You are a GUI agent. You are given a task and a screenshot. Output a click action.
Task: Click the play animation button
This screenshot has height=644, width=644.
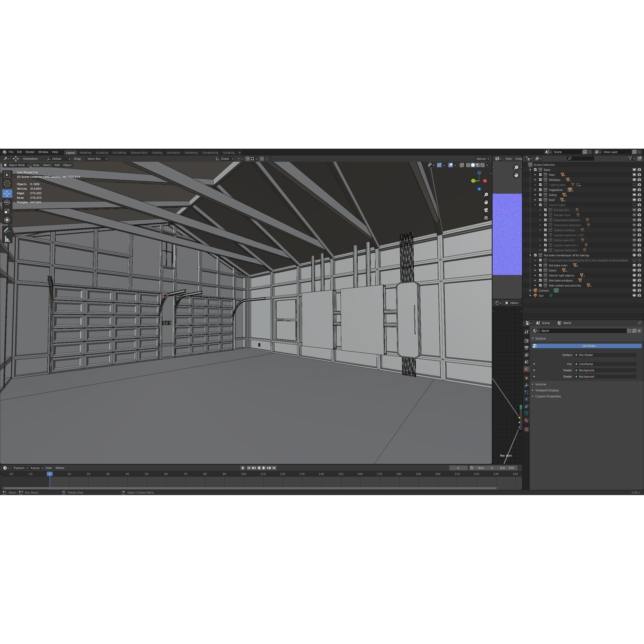264,468
